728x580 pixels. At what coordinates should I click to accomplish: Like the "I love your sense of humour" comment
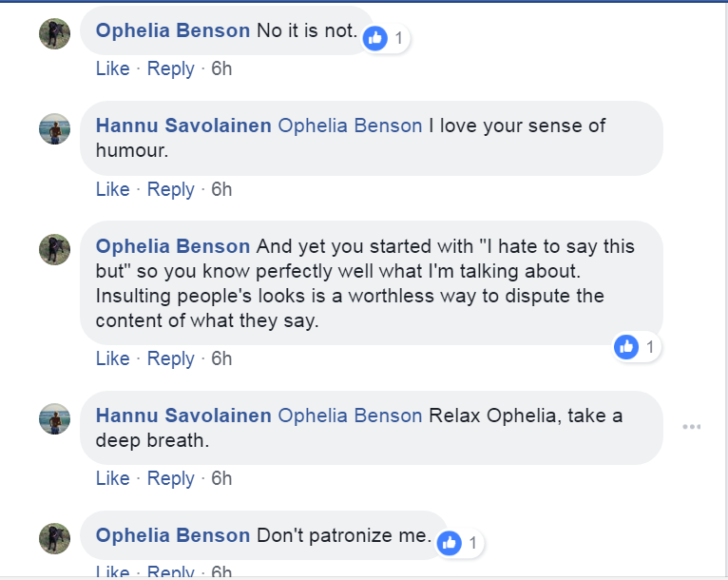[x=112, y=189]
